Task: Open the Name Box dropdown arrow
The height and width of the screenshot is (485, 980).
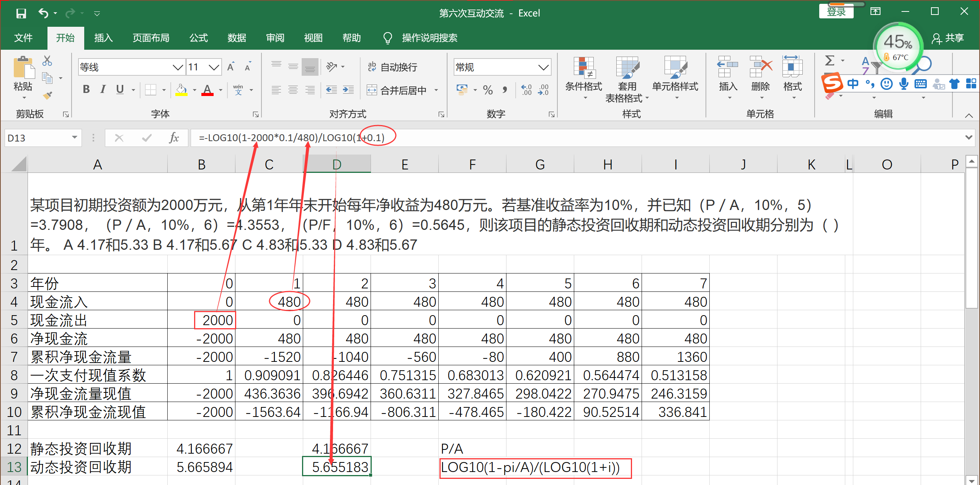Action: pos(75,138)
